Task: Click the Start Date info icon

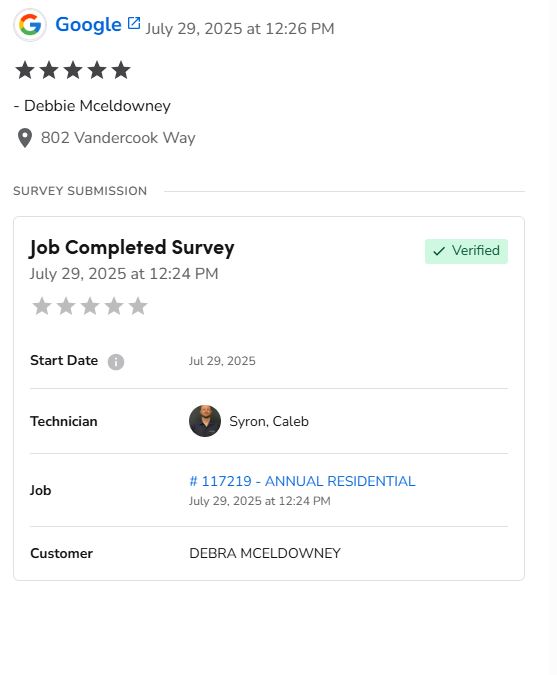Action: 116,362
